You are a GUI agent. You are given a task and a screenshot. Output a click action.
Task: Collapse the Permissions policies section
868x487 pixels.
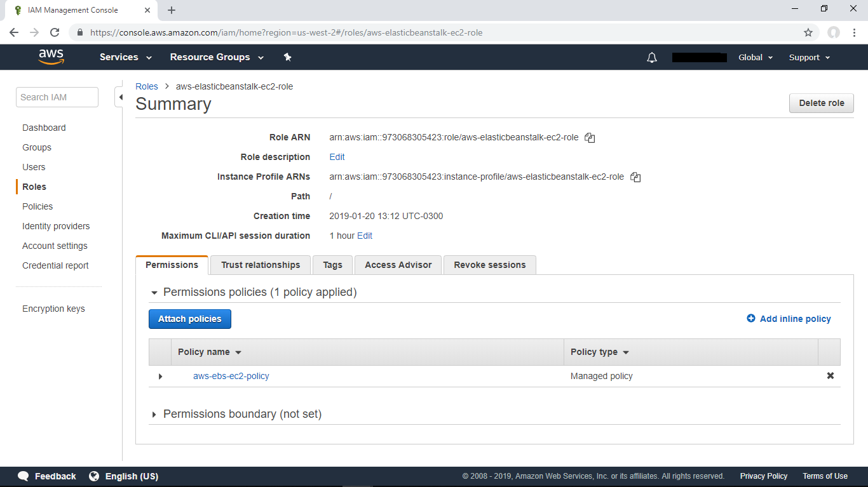point(154,292)
